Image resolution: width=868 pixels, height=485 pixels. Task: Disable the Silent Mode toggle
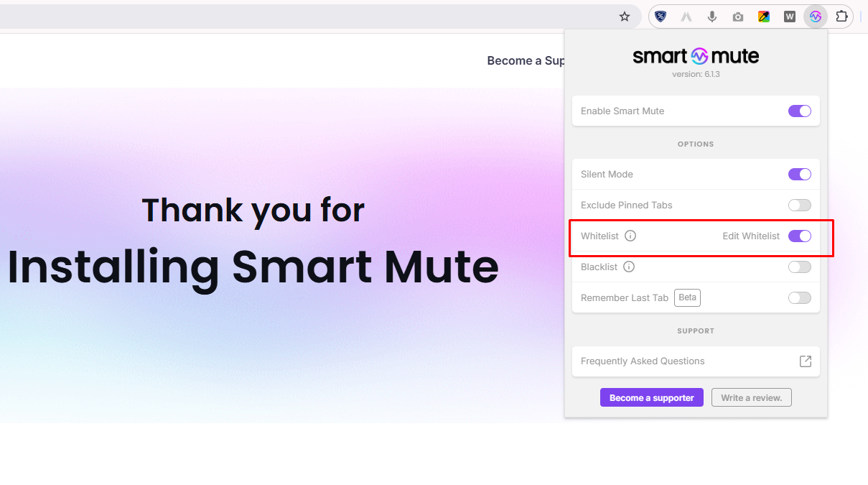coord(800,175)
